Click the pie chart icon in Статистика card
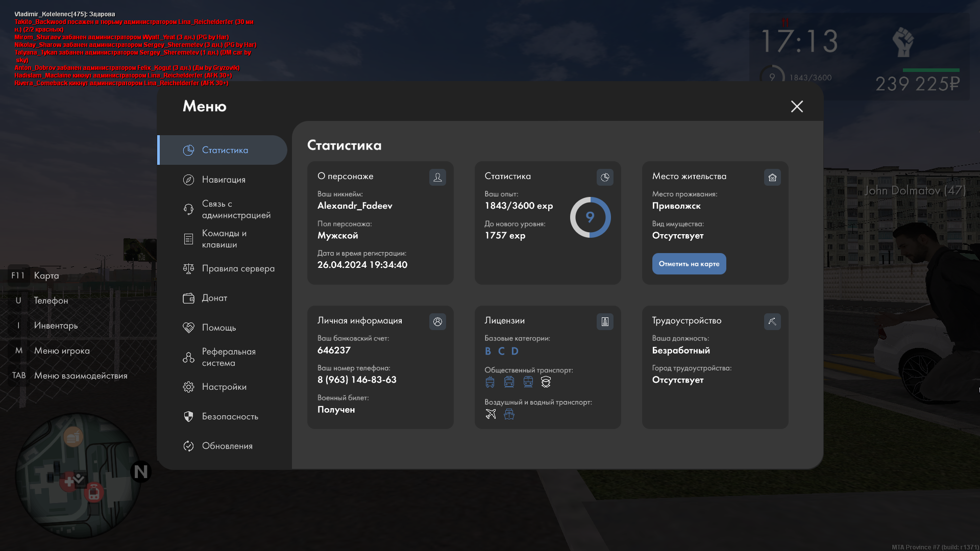This screenshot has height=551, width=980. (605, 177)
